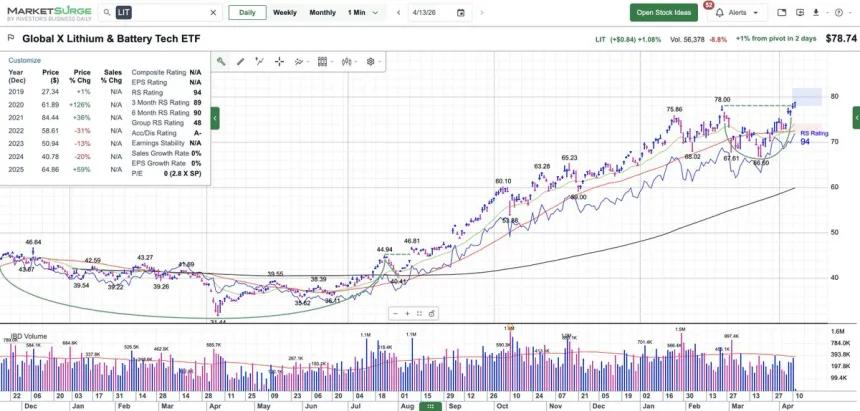Click the Acc/Dis Rating A- value
Screen dimensions: 860x411
coord(197,133)
